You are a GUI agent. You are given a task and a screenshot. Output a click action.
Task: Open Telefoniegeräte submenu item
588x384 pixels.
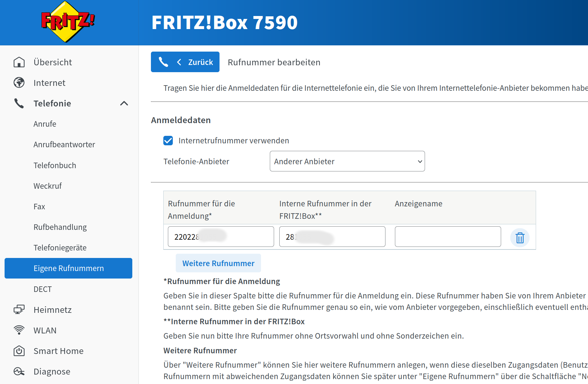[x=60, y=248]
